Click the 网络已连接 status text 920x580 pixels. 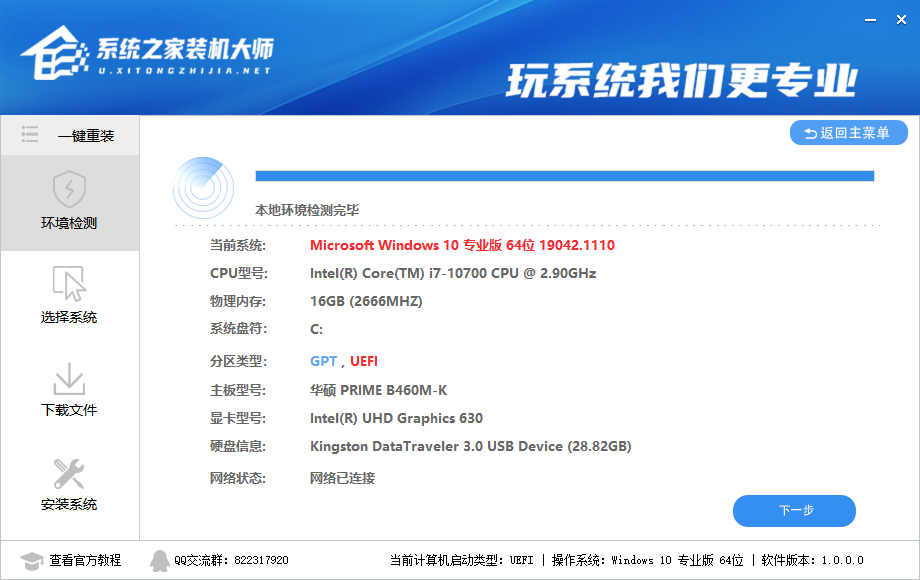341,478
